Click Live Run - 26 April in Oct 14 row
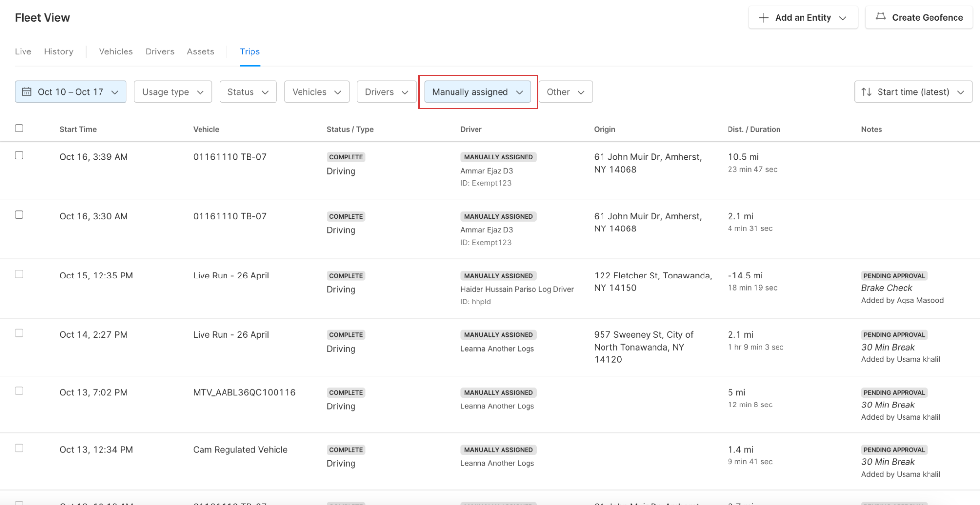 coord(231,335)
